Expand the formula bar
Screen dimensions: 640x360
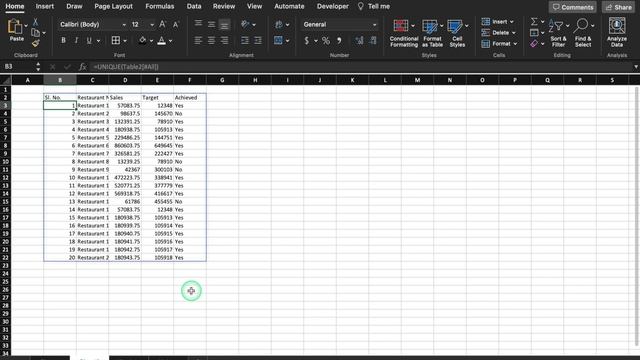click(636, 67)
